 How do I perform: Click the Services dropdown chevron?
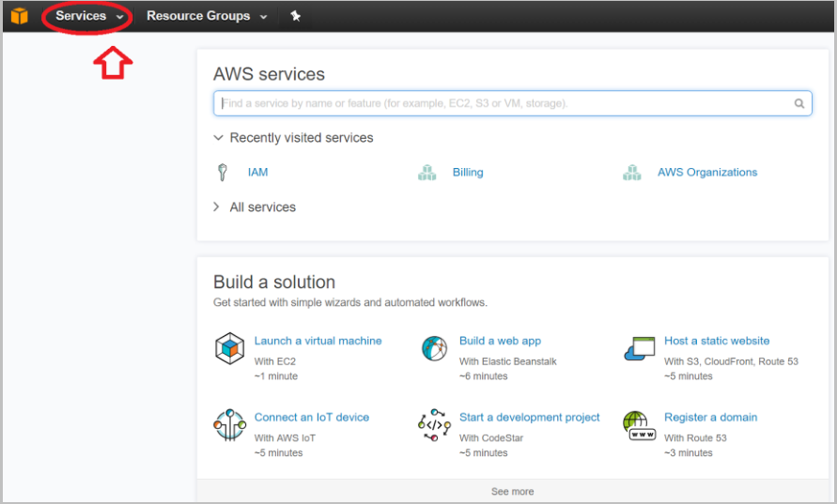(120, 17)
